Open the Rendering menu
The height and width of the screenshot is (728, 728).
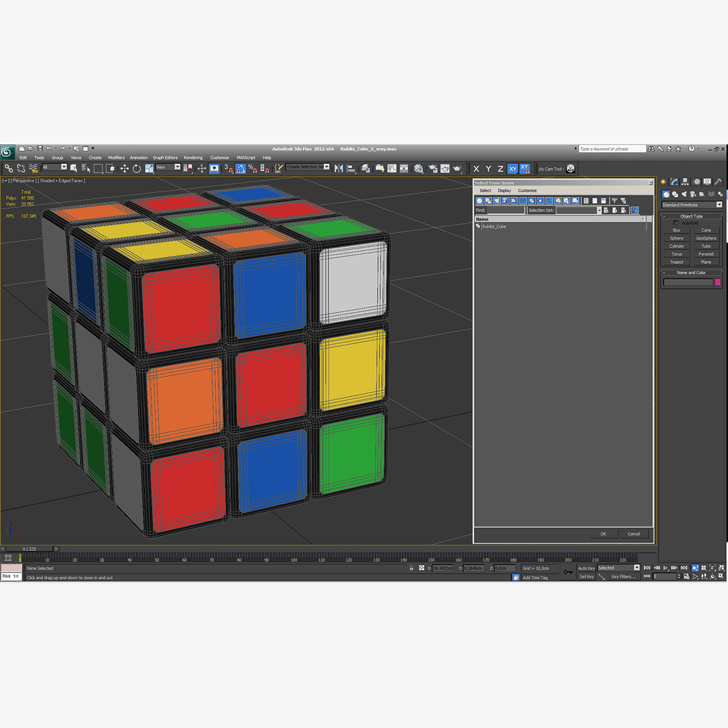(x=193, y=157)
